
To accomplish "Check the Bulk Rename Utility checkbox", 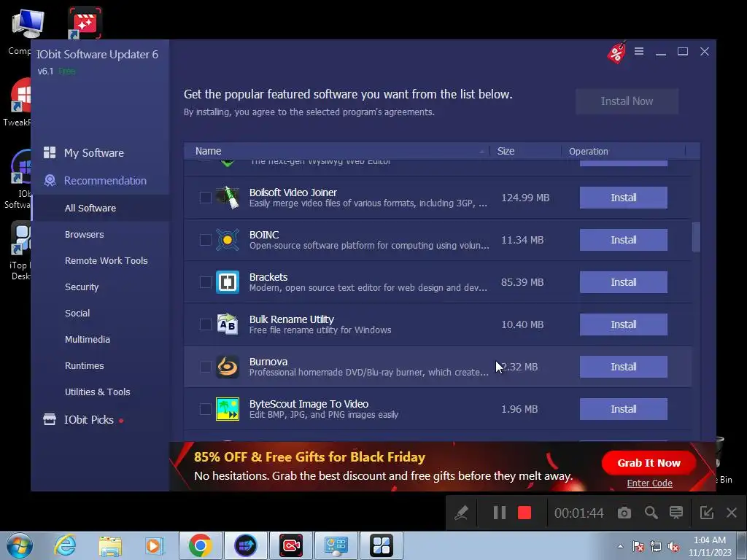I will pyautogui.click(x=205, y=324).
